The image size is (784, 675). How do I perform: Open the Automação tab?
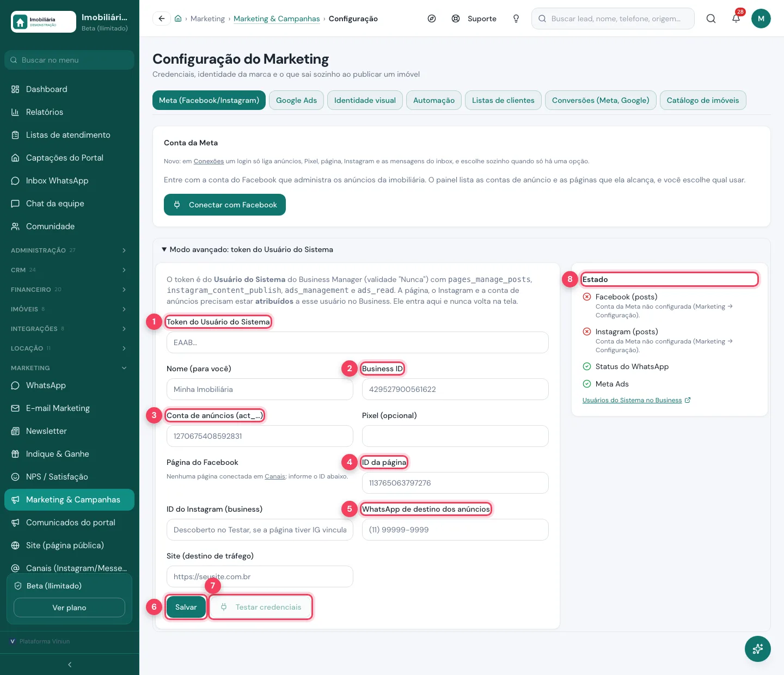click(x=434, y=100)
